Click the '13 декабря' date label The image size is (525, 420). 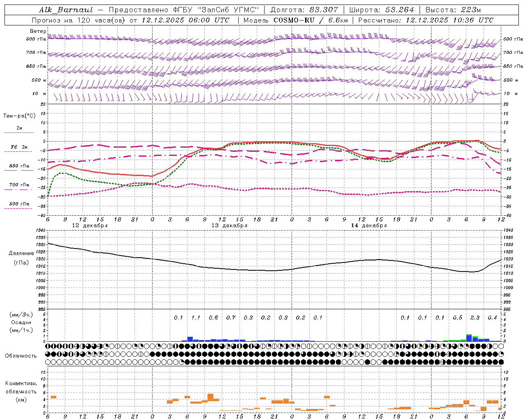229,226
